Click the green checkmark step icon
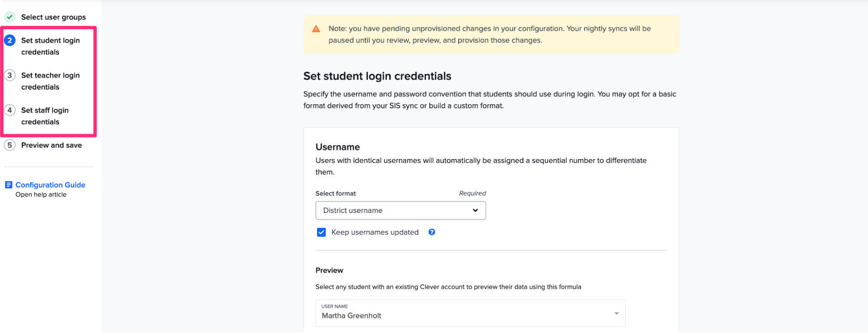The image size is (868, 333). pyautogui.click(x=10, y=17)
